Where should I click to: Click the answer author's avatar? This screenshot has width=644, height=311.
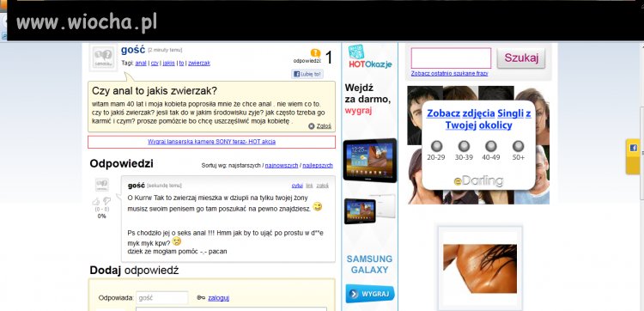(102, 185)
